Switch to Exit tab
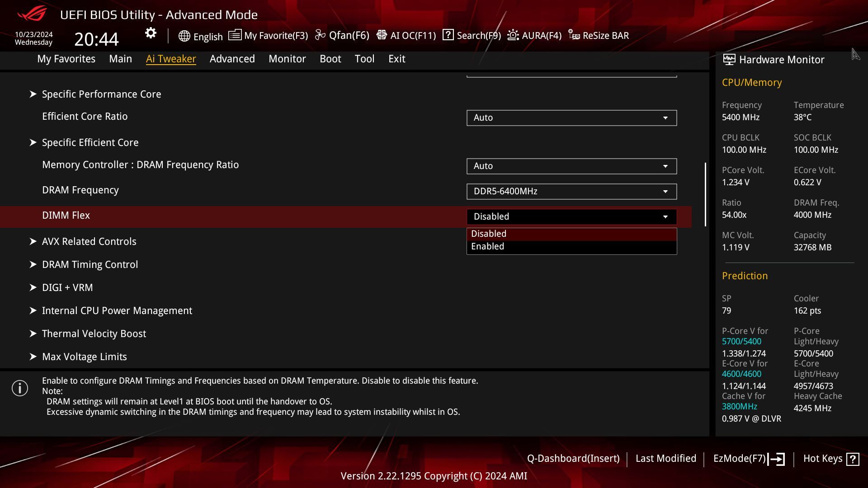The width and height of the screenshot is (868, 488). click(x=397, y=59)
